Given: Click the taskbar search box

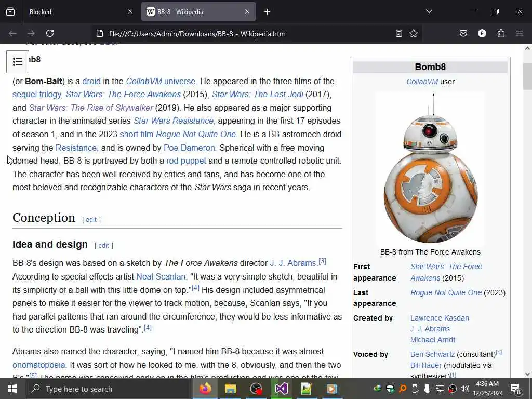Looking at the screenshot, I should [x=108, y=389].
